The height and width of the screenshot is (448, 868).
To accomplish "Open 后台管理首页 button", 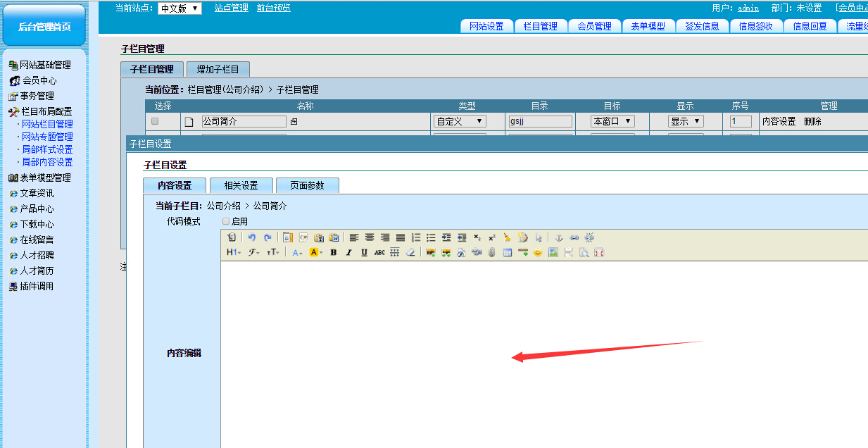I will point(44,26).
